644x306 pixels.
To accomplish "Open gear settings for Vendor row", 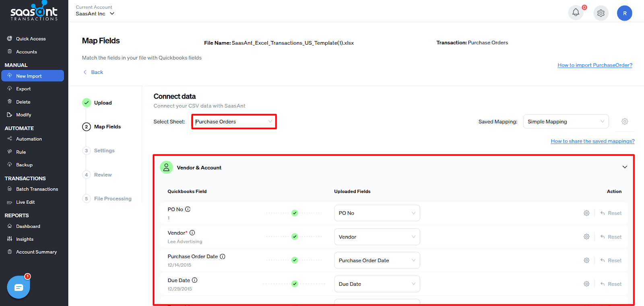I will pos(586,237).
